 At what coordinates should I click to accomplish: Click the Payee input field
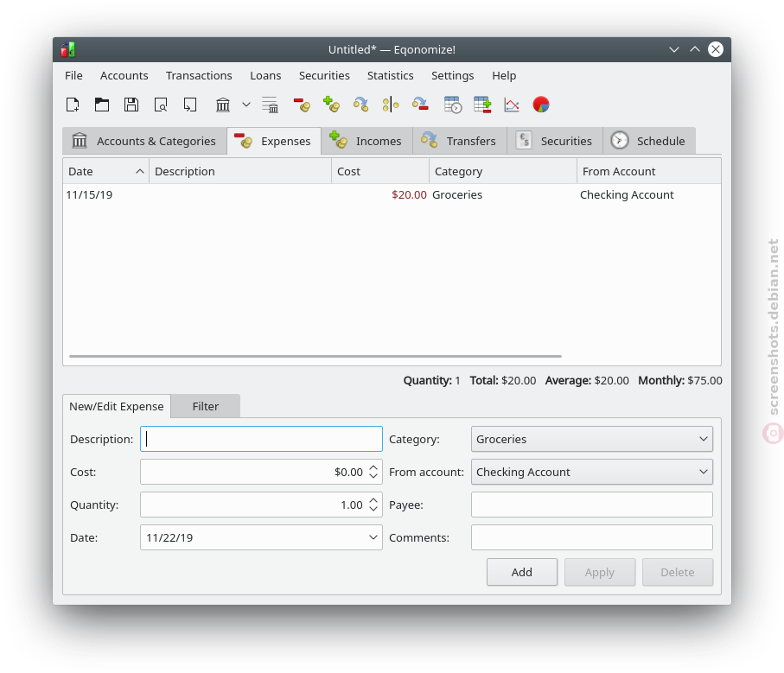pyautogui.click(x=592, y=505)
